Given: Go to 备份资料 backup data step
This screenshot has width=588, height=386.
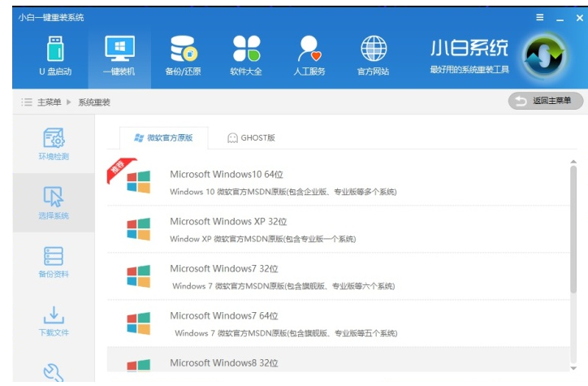Looking at the screenshot, I should coord(54,262).
